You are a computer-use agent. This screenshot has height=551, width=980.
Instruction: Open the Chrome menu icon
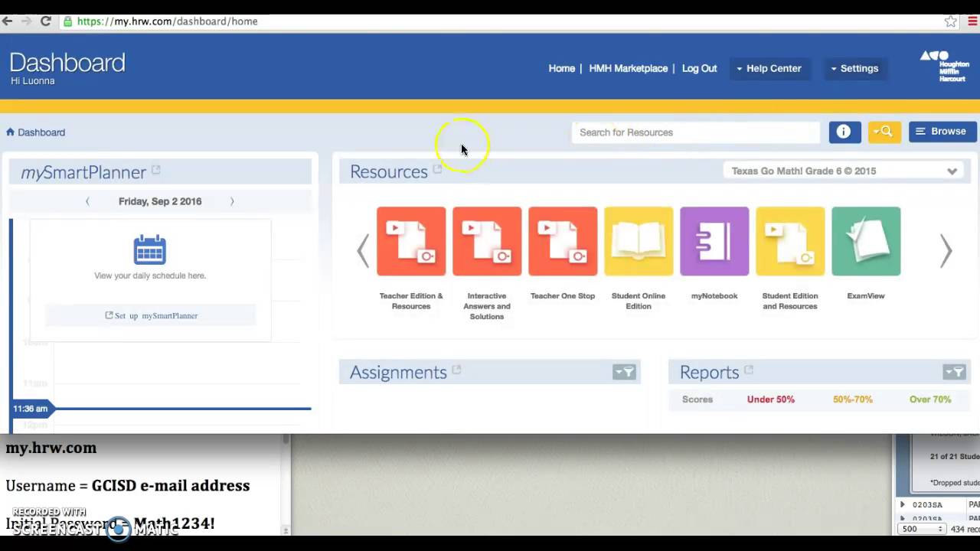tap(972, 21)
